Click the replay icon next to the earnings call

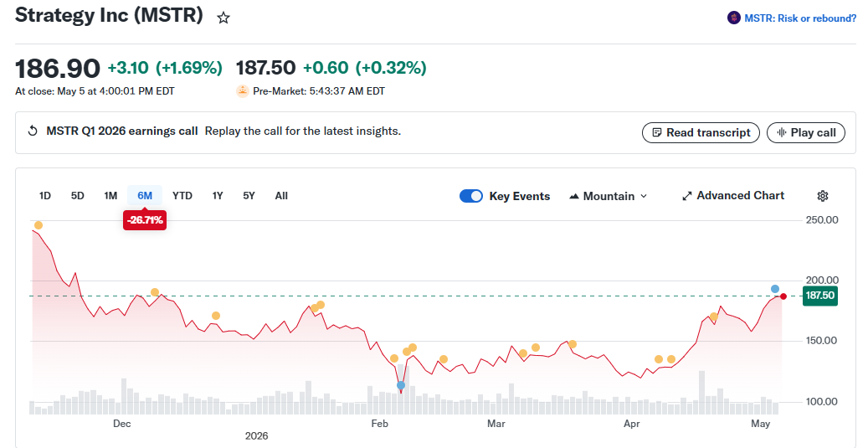click(33, 131)
